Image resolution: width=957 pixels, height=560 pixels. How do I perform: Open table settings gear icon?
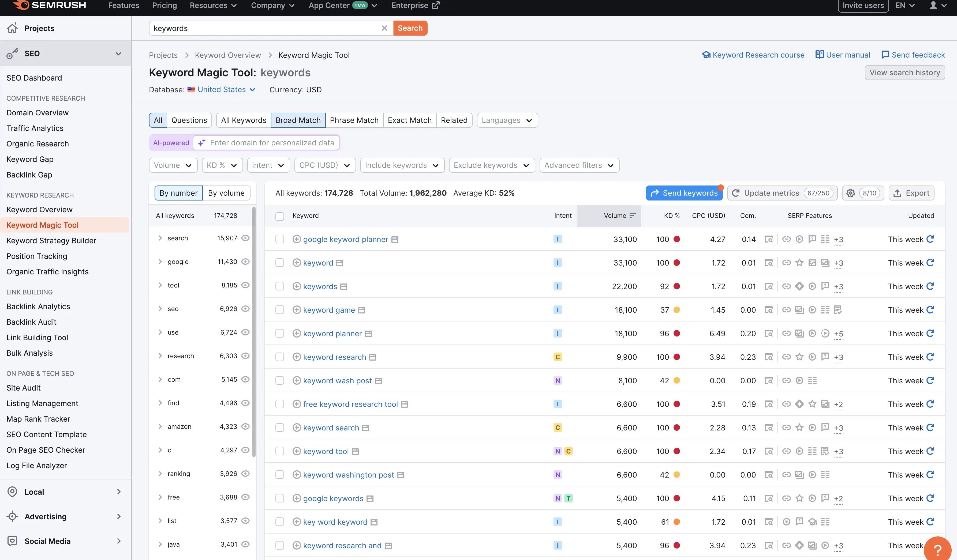[x=851, y=193]
